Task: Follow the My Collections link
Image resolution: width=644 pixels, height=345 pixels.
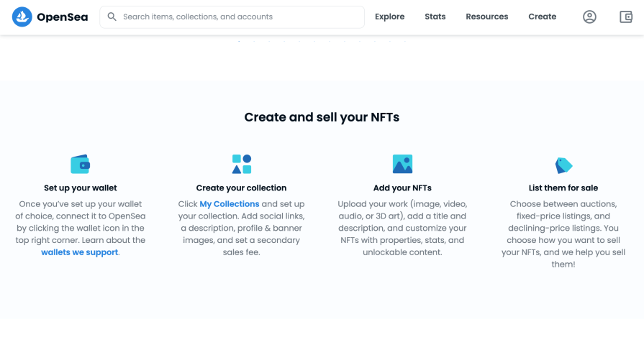Action: (230, 204)
